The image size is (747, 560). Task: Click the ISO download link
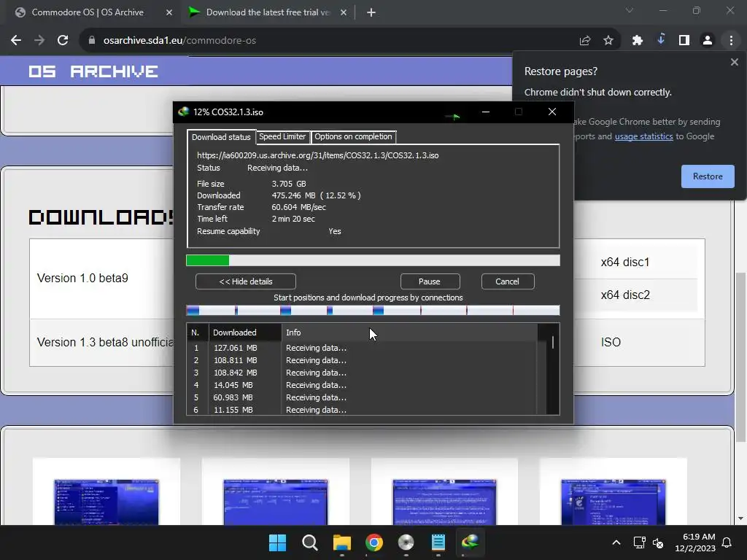tap(611, 343)
